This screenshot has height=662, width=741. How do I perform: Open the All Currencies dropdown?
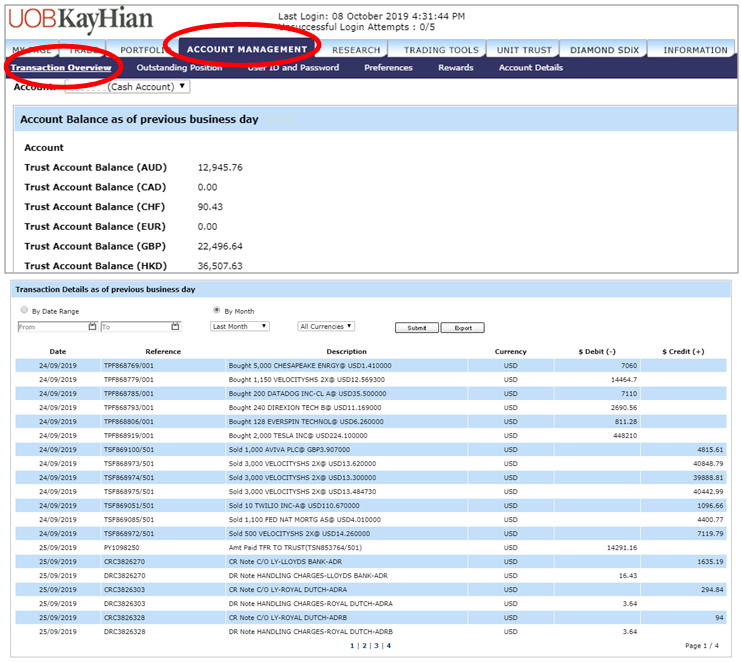pyautogui.click(x=326, y=327)
